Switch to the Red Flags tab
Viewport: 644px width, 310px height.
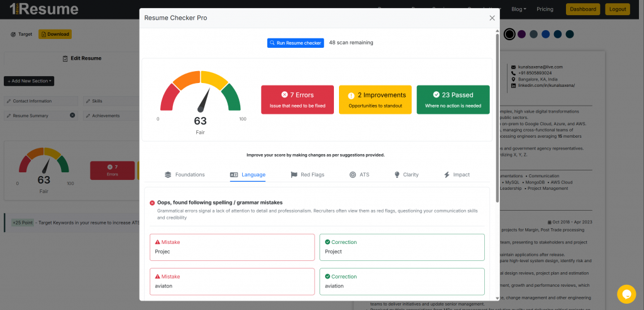tap(307, 174)
